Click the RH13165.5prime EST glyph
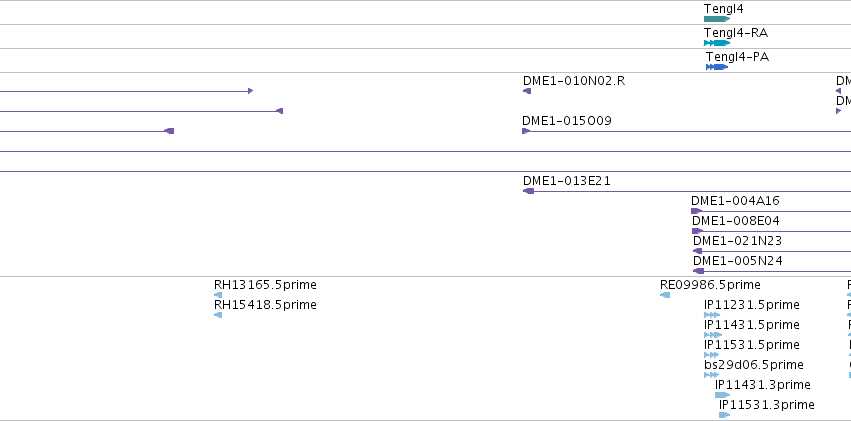Screen dimensions: 851x421 click(x=218, y=295)
